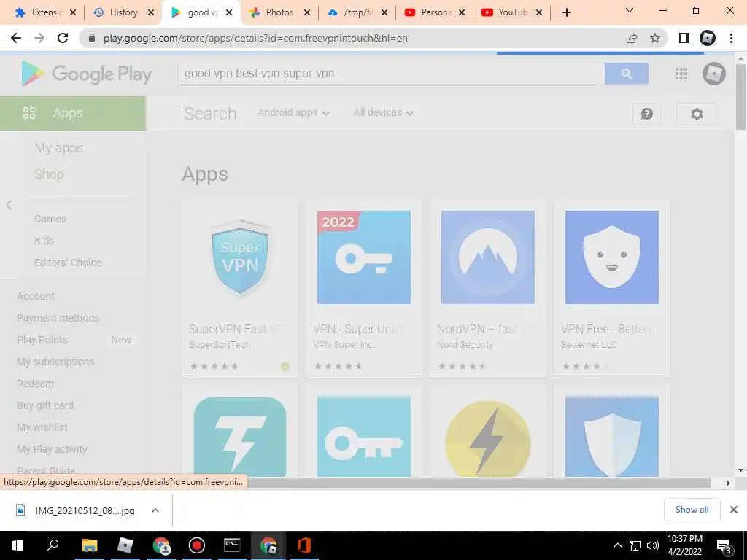
Task: Open the download item options chevron
Action: tap(155, 510)
